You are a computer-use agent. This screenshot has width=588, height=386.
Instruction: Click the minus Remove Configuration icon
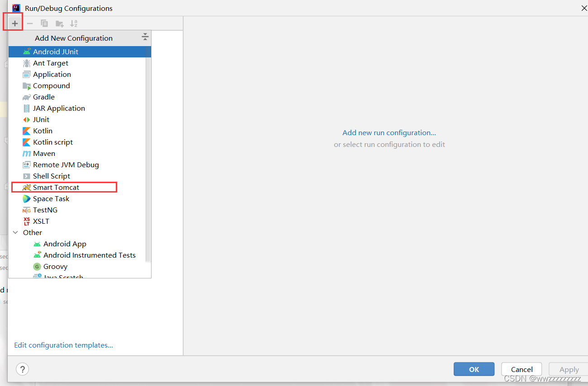point(30,24)
